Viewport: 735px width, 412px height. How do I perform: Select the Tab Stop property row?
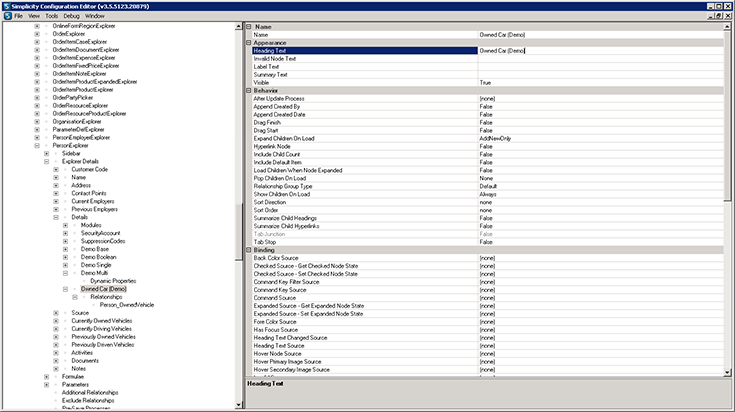pos(488,242)
